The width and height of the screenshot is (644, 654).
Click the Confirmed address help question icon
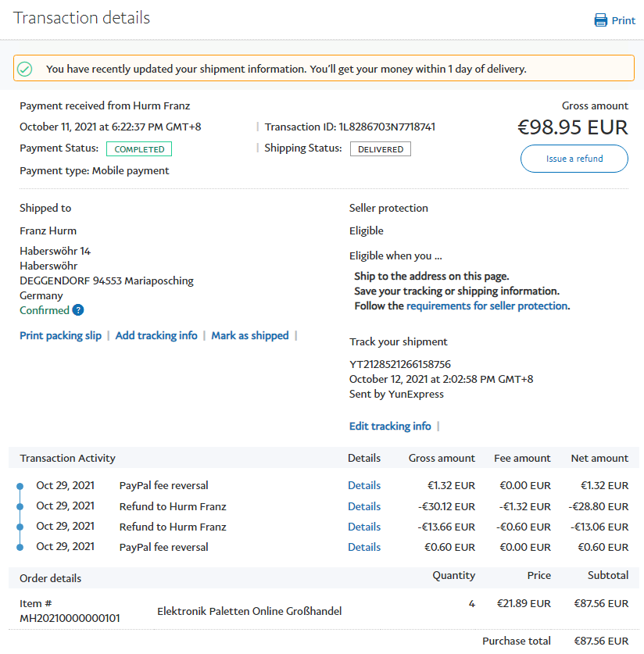[x=78, y=310]
